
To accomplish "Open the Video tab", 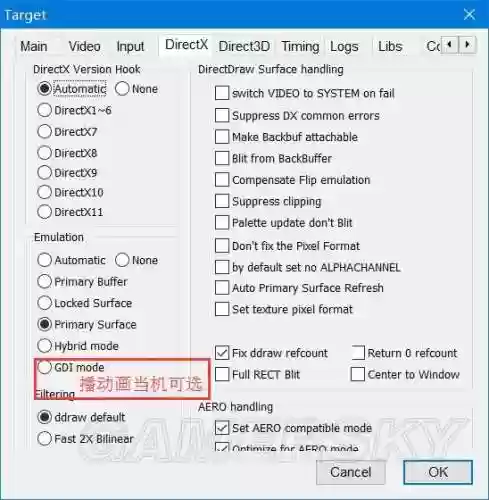I will coord(84,46).
